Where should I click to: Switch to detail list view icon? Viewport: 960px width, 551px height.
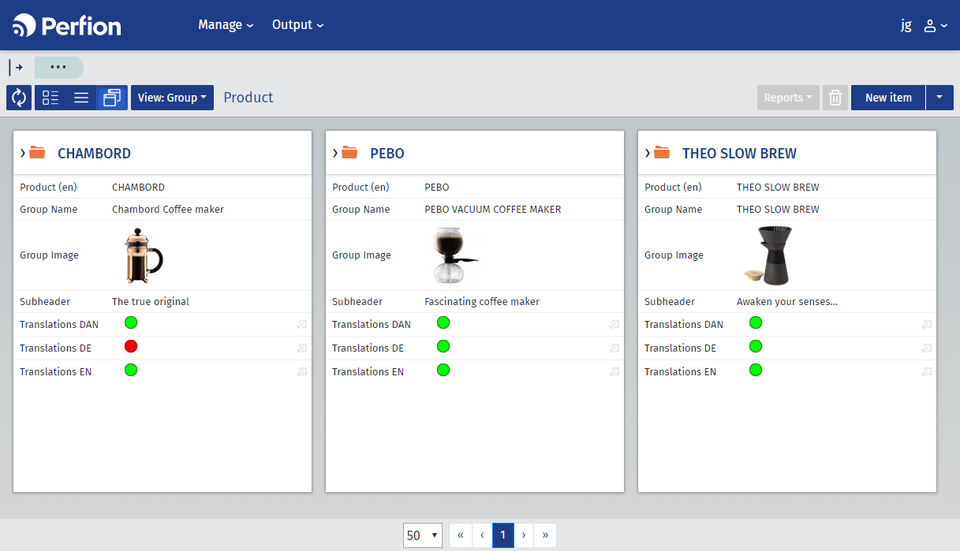(x=50, y=97)
